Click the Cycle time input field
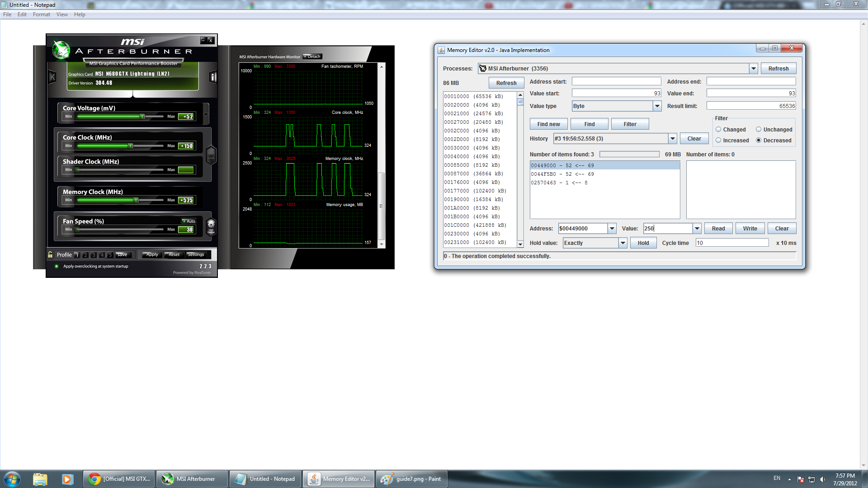The height and width of the screenshot is (488, 868). click(x=732, y=243)
